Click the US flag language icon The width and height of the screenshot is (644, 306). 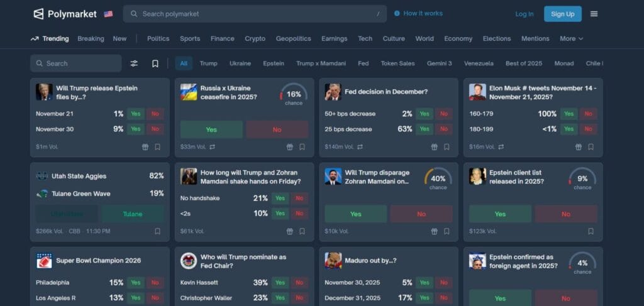coord(108,14)
